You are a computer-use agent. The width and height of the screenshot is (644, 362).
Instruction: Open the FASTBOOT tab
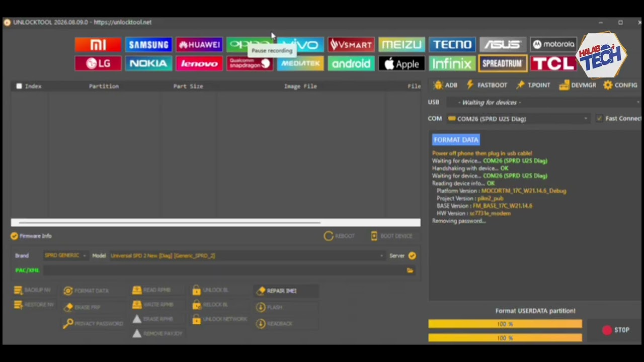487,85
